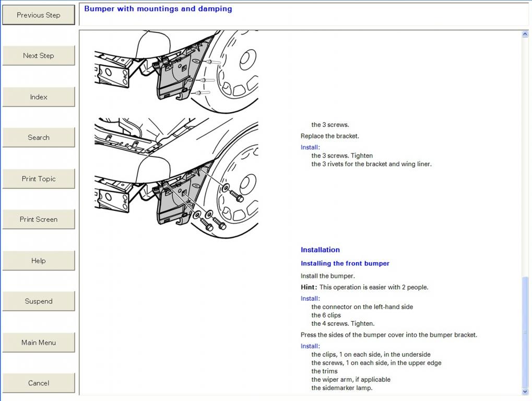Click 'the clips, 1 on each side' line

click(371, 355)
